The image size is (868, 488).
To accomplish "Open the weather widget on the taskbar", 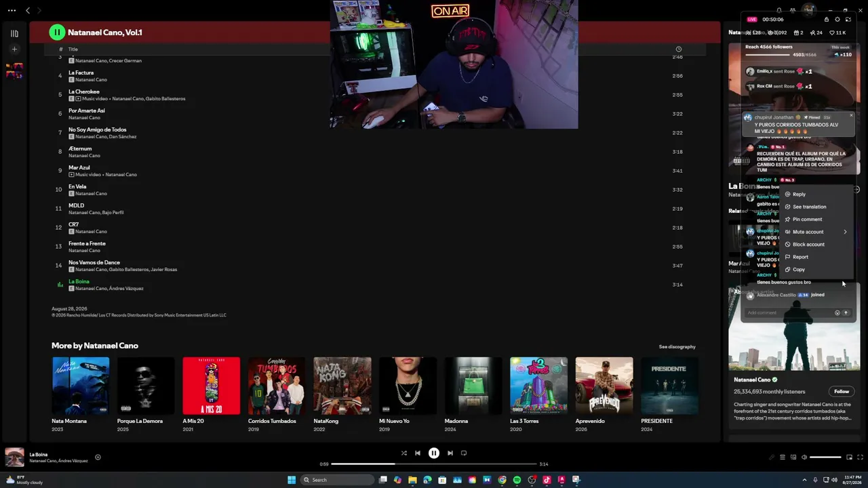I will coord(24,480).
